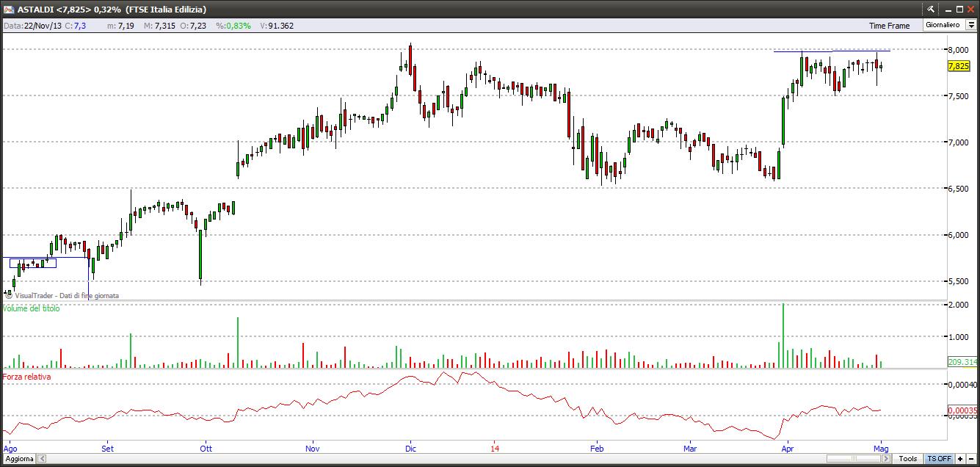Image resolution: width=980 pixels, height=467 pixels.
Task: Click the '%:0,83%' percent readout
Action: click(233, 26)
